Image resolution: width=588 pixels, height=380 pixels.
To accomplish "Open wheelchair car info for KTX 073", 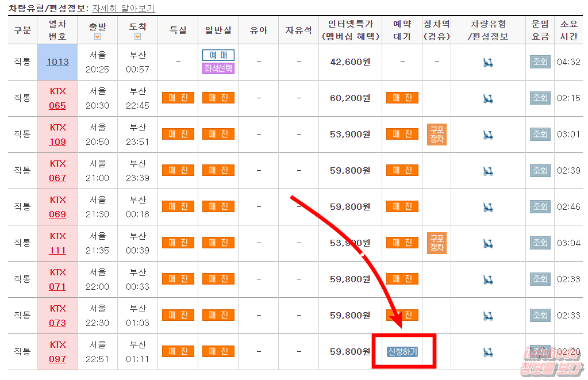I will point(488,316).
